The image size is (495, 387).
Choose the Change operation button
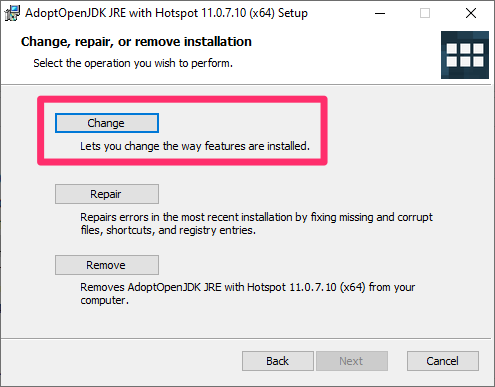pyautogui.click(x=107, y=123)
